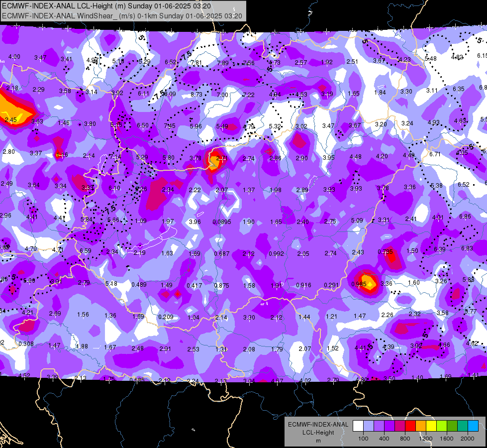Select the light blue legend swatch

(x=369, y=426)
